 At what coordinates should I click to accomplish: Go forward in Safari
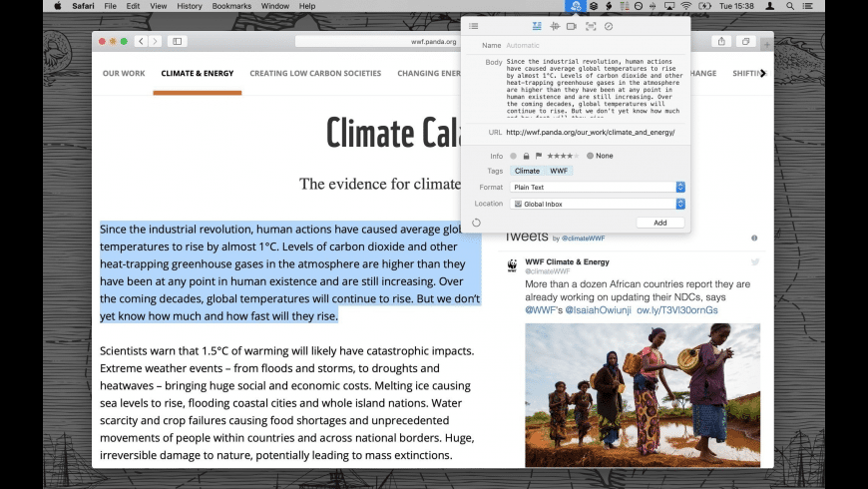click(155, 41)
